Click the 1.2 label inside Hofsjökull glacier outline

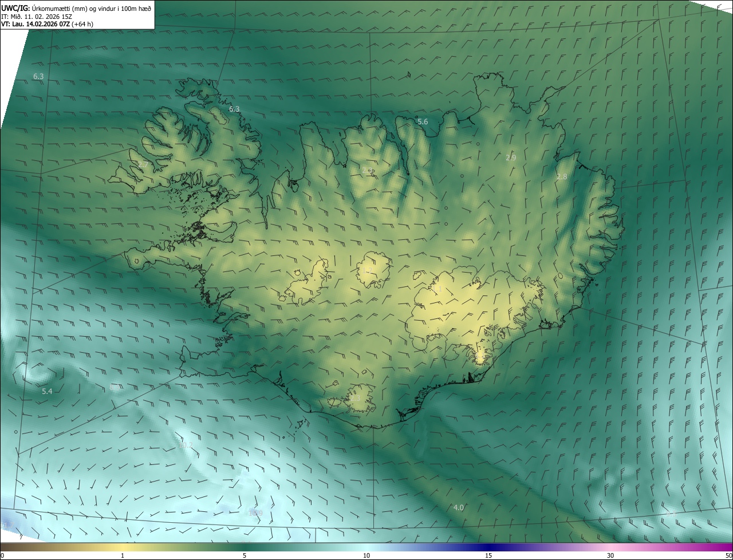pyautogui.click(x=368, y=270)
